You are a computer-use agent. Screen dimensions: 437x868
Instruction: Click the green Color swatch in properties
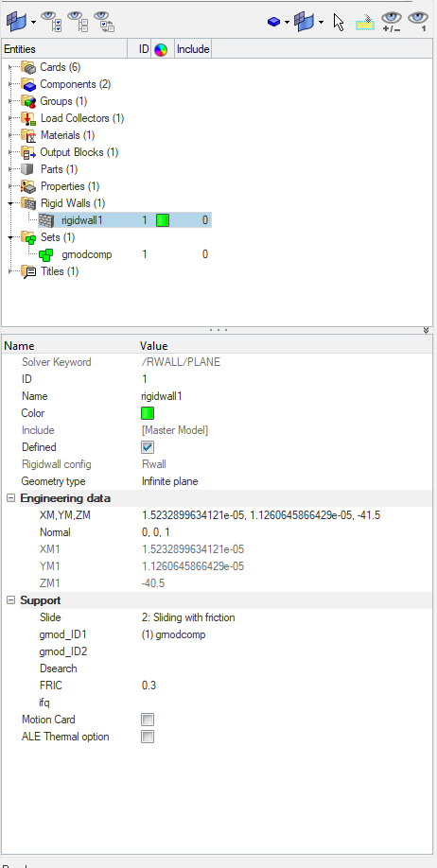tap(148, 413)
